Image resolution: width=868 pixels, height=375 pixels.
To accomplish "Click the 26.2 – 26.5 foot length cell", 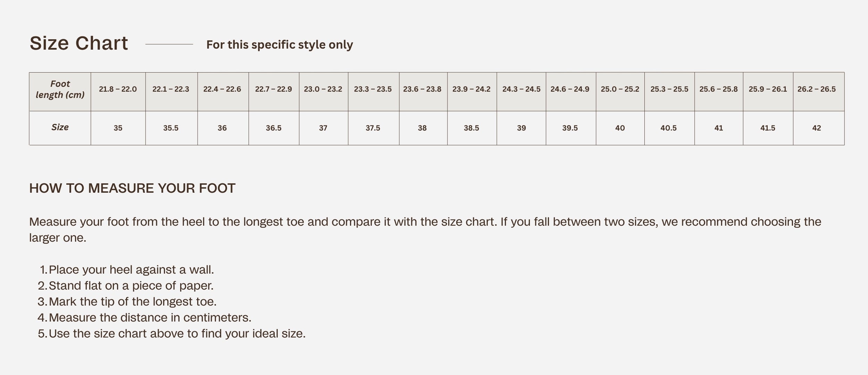I will 817,89.
